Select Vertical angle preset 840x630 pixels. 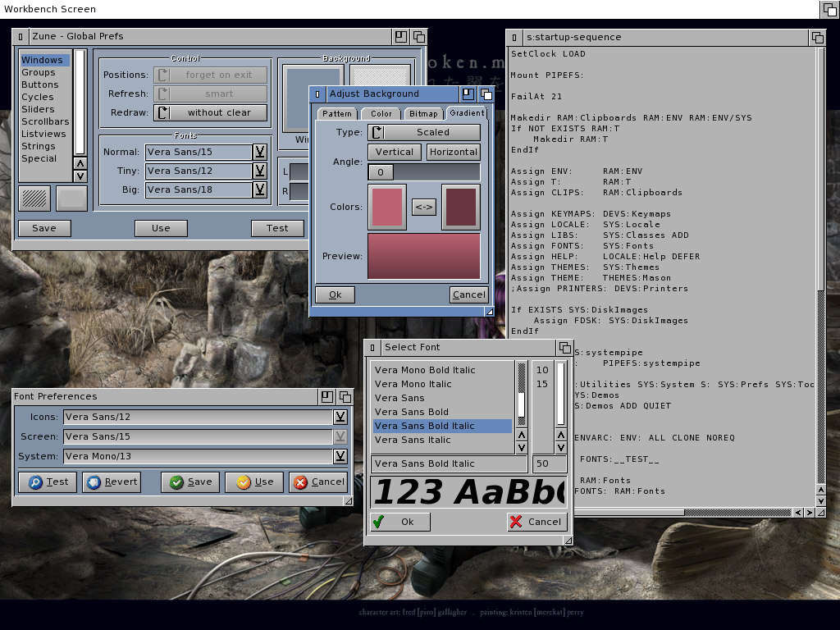pos(395,152)
